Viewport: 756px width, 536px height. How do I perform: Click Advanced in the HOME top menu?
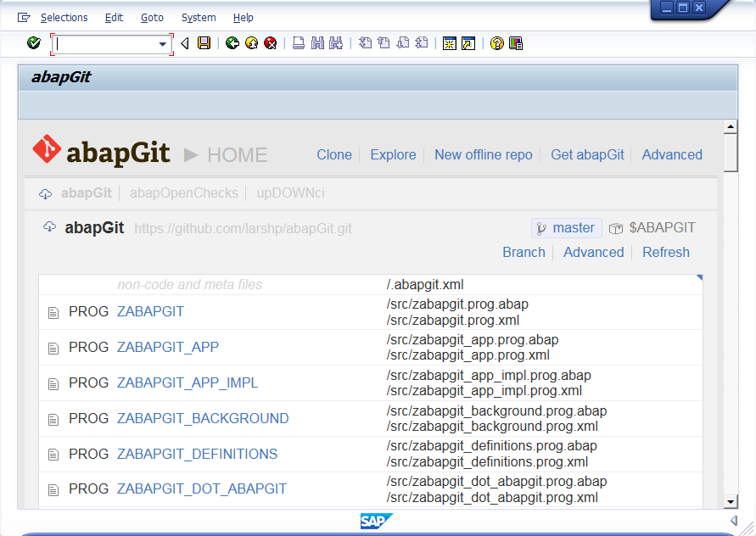[x=672, y=154]
